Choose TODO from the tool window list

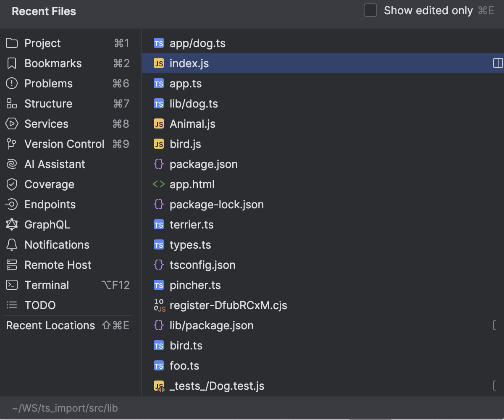40,305
